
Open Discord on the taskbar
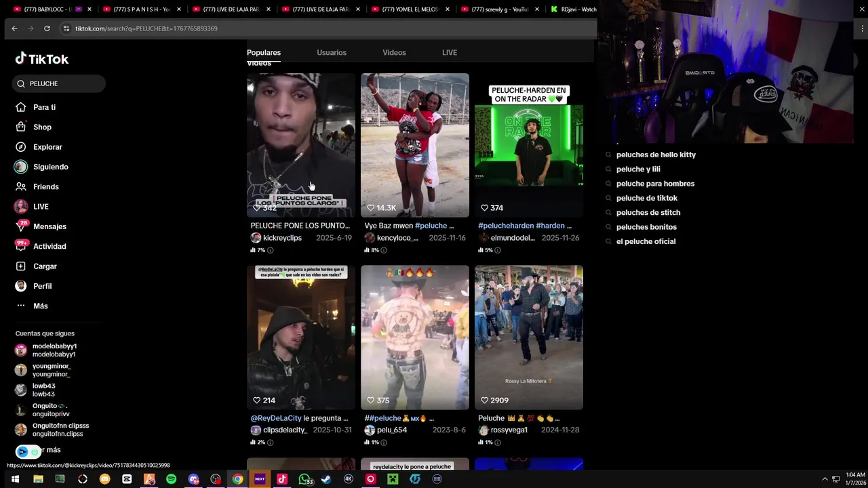tap(193, 479)
